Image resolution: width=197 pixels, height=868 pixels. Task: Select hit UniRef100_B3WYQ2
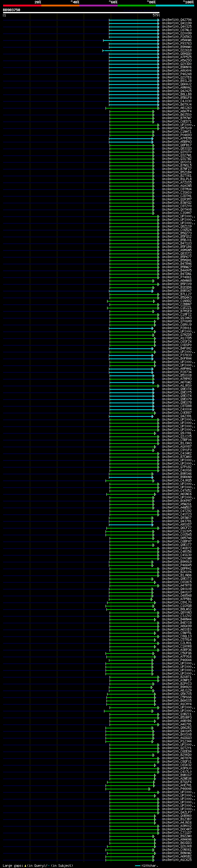pos(176,203)
